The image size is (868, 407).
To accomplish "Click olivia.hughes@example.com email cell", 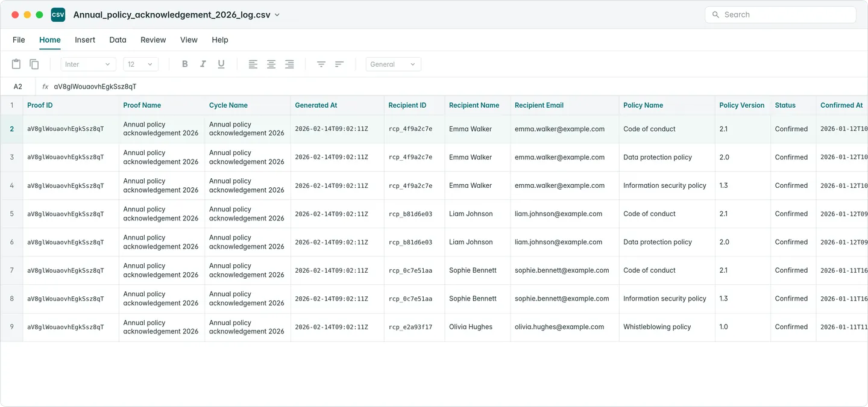I will coord(565,327).
